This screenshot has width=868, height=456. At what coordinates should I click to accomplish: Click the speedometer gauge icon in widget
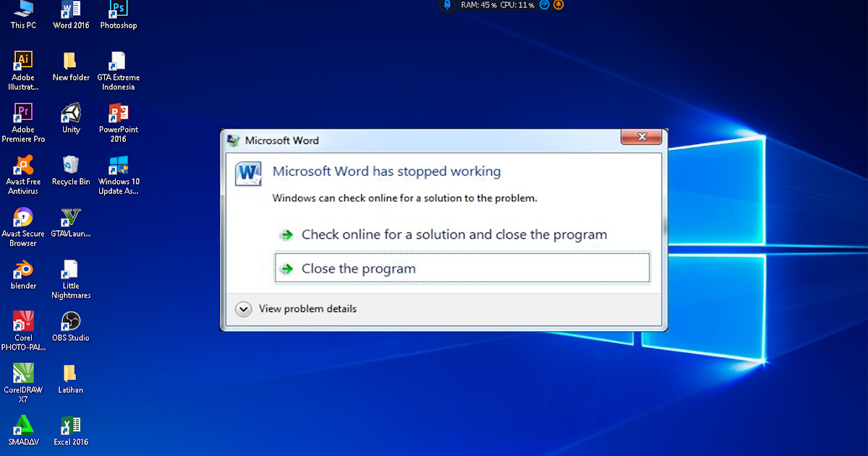click(545, 4)
